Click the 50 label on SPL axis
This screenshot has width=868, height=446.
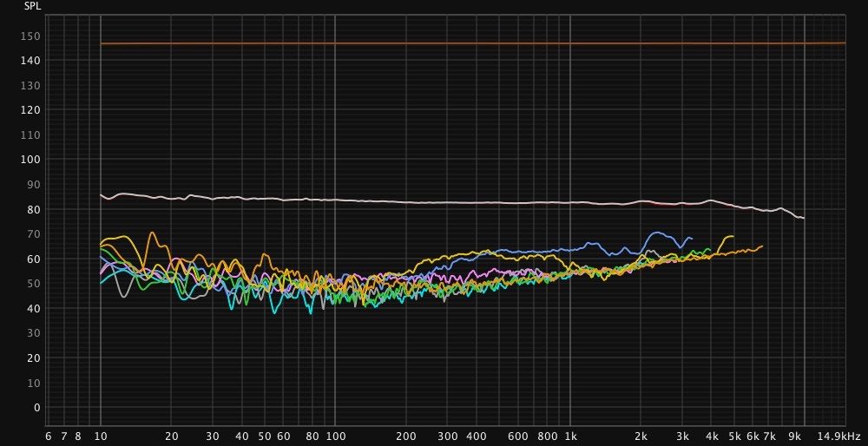(x=36, y=284)
